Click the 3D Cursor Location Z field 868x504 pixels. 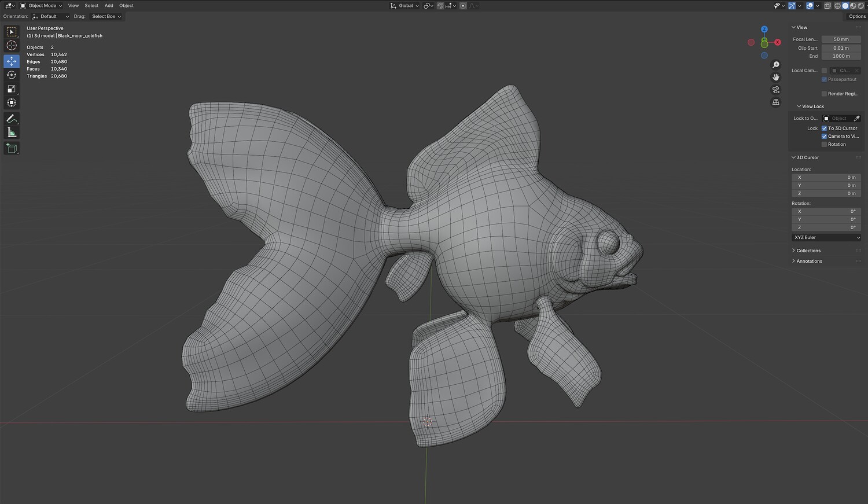tap(826, 193)
